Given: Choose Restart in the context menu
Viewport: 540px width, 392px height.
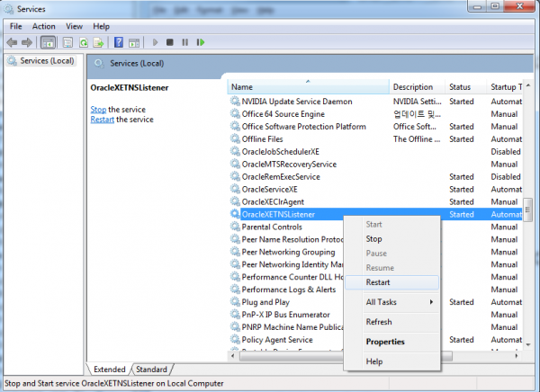Looking at the screenshot, I should pos(378,282).
